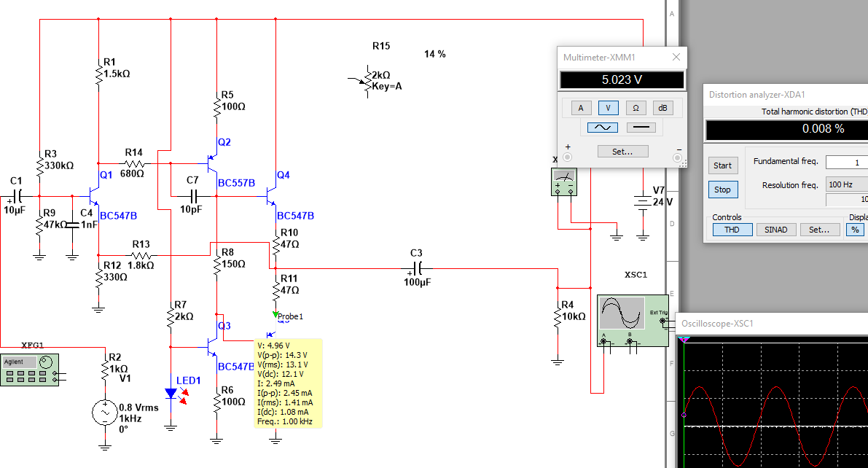
Task: Select the V7 24 V battery symbol
Action: click(642, 202)
